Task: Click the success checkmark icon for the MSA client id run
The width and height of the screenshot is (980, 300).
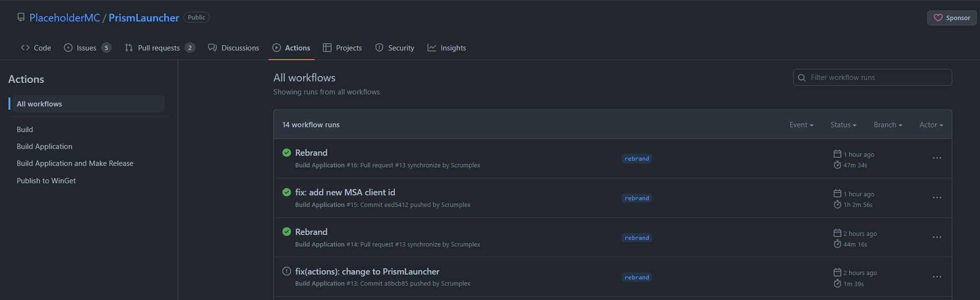Action: [287, 192]
